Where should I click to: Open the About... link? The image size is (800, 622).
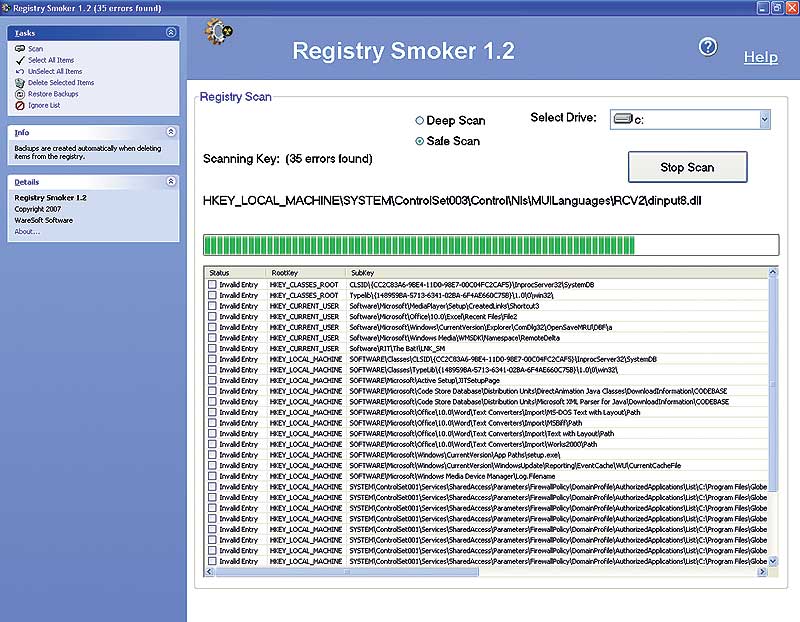[x=27, y=232]
